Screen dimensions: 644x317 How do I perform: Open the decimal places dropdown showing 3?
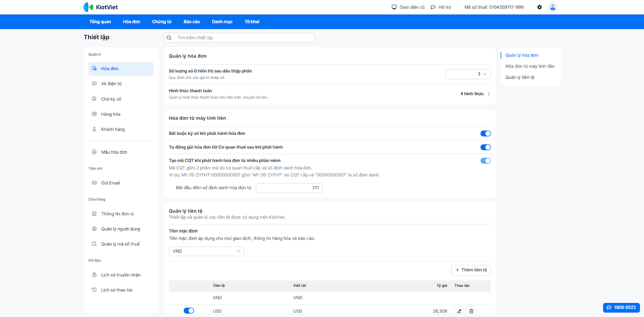pyautogui.click(x=468, y=74)
